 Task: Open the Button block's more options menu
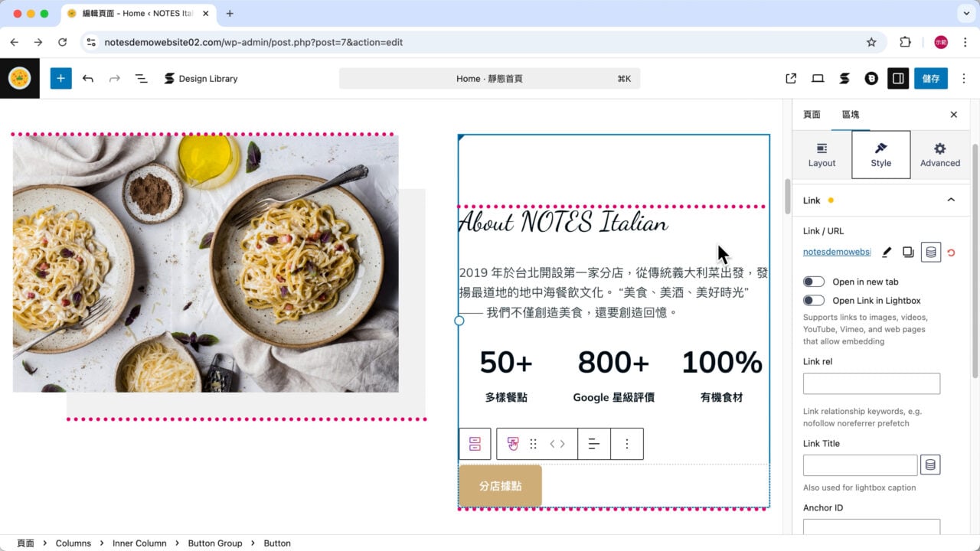(627, 444)
